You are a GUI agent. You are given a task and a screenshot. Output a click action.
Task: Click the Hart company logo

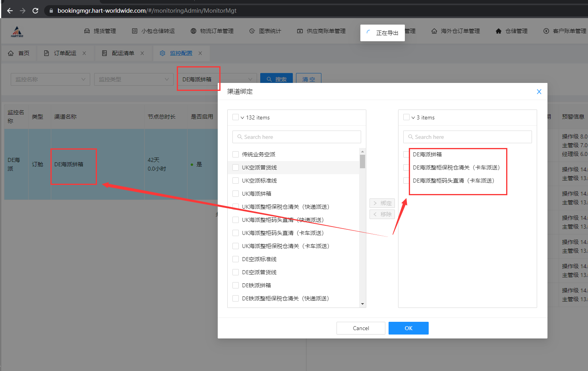[x=17, y=31]
